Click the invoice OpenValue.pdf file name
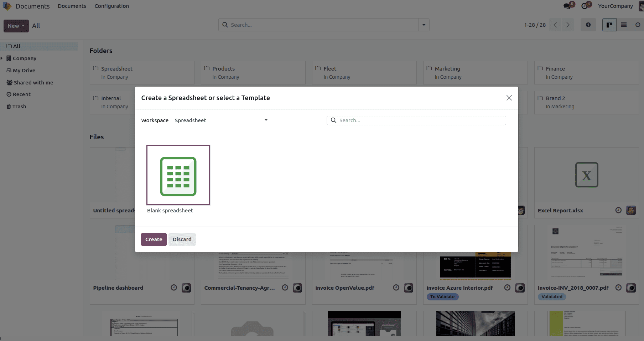This screenshot has width=644, height=341. pos(345,288)
